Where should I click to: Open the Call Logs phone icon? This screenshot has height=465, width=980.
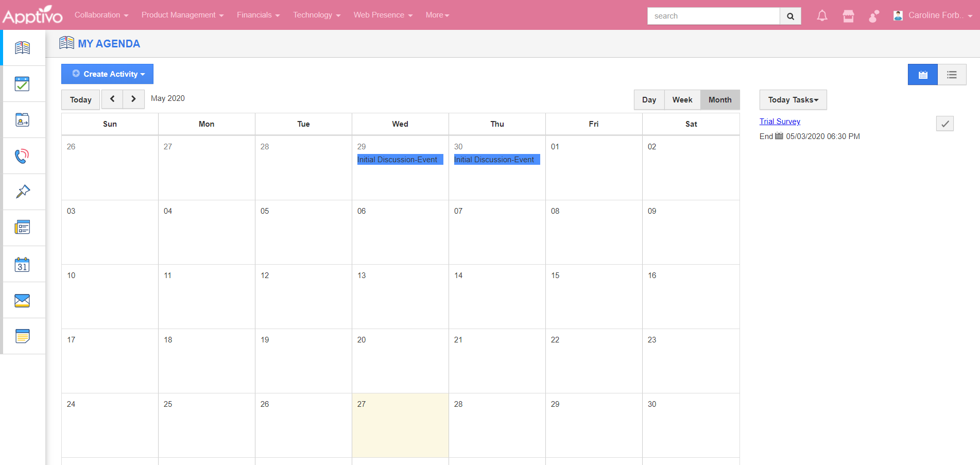click(x=22, y=156)
